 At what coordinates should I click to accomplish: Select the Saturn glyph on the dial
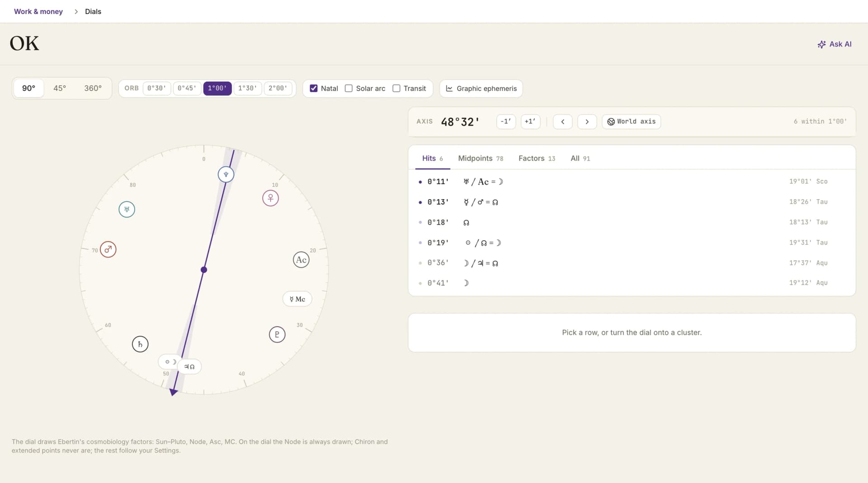click(140, 344)
